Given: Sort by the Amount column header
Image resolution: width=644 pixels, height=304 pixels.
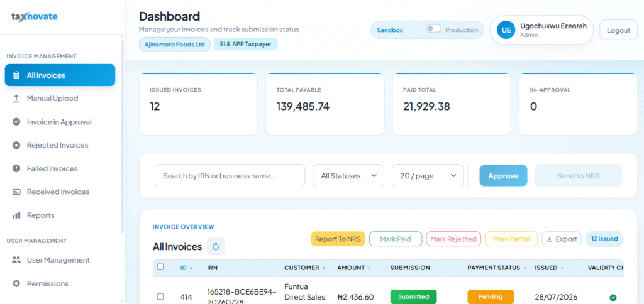Looking at the screenshot, I should pos(353,268).
